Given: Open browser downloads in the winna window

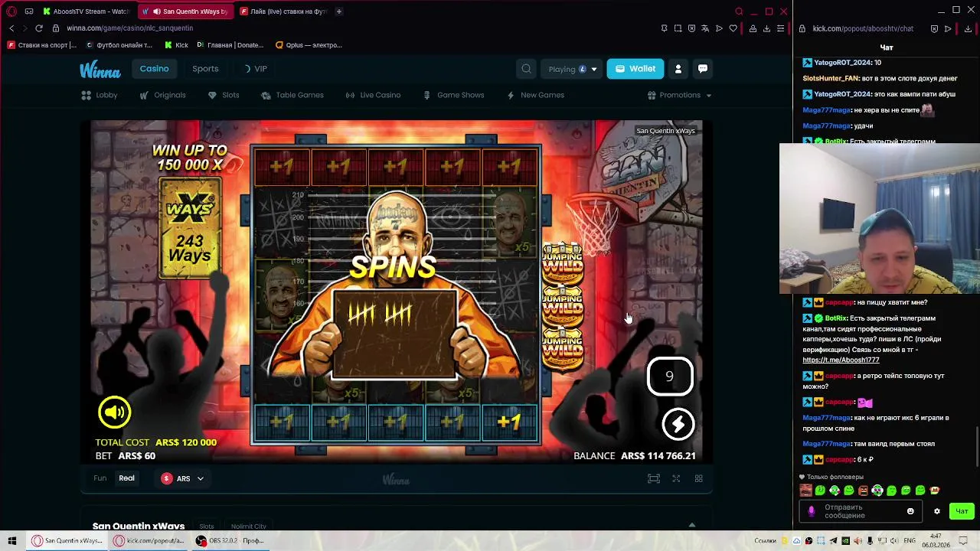Looking at the screenshot, I should click(x=766, y=28).
